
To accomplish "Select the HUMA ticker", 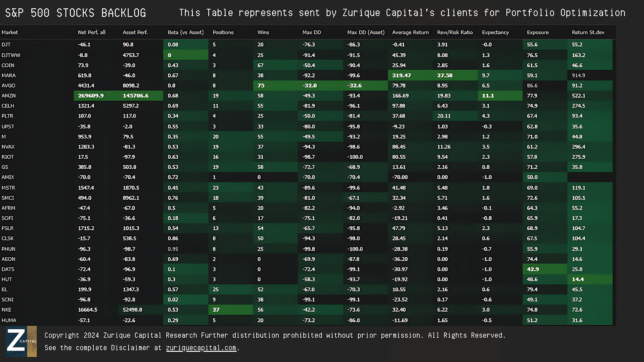I will coord(9,320).
